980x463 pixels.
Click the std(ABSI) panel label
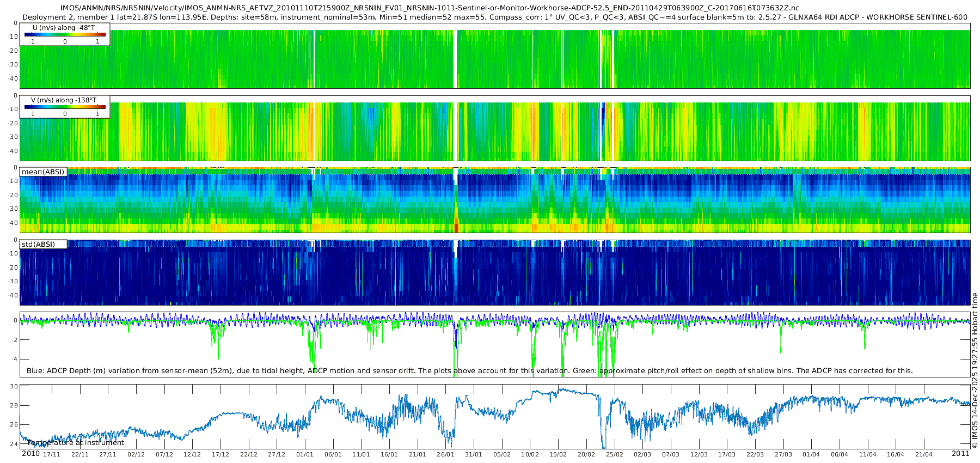[38, 244]
